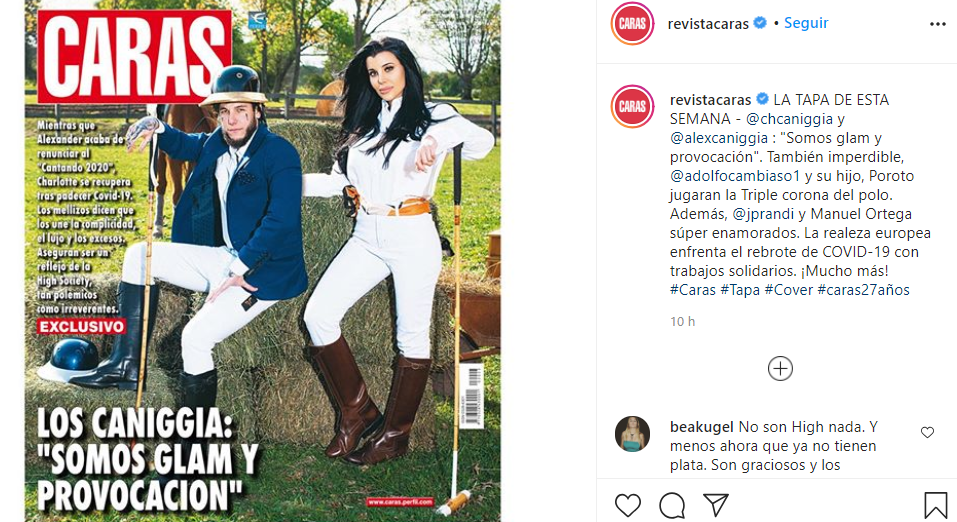
Task: Like beakugel's comment with small heart
Action: tap(927, 432)
